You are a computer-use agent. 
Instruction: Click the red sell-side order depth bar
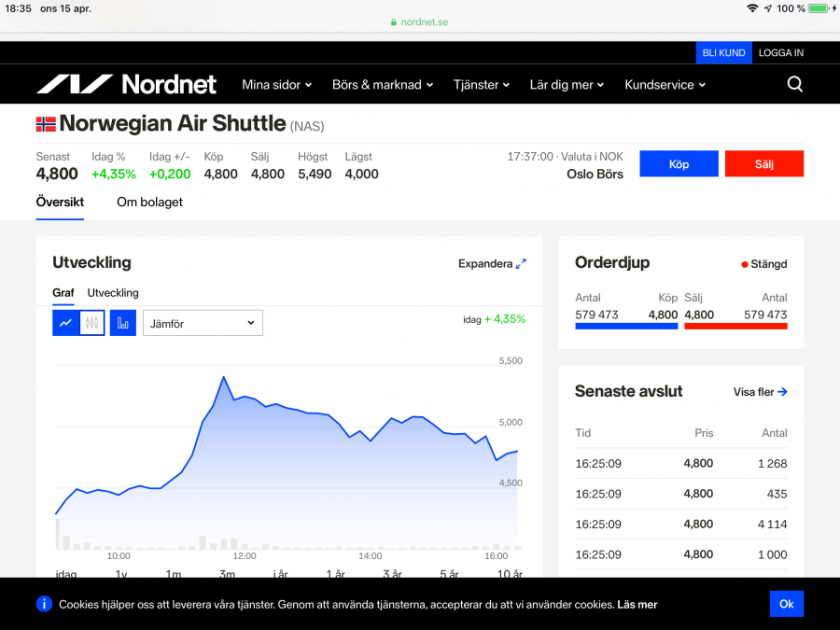tap(735, 326)
